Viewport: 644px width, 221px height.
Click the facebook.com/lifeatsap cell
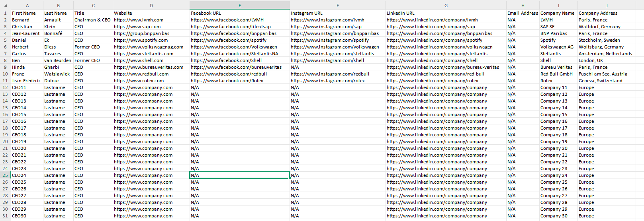239,27
